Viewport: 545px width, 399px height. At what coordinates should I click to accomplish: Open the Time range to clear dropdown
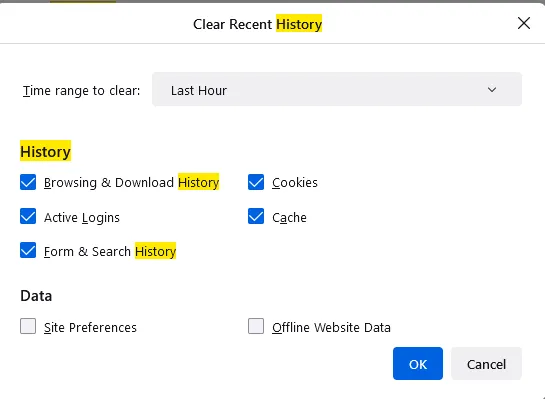point(337,89)
